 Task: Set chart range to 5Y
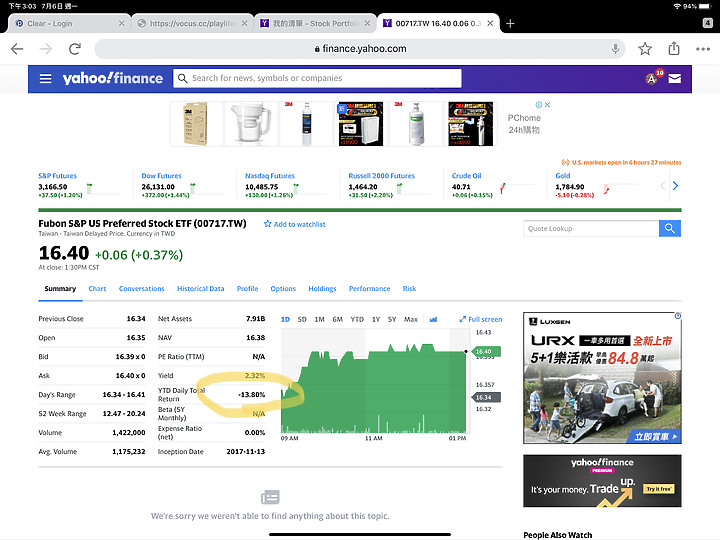[x=392, y=319]
